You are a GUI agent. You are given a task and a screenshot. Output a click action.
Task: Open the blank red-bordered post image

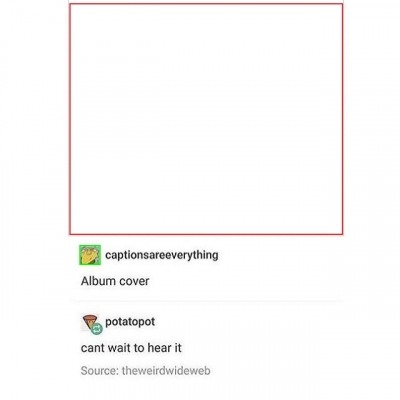point(206,119)
